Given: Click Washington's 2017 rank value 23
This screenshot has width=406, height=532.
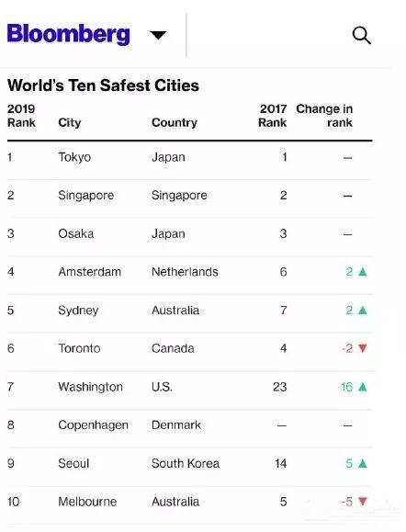Looking at the screenshot, I should [280, 387].
